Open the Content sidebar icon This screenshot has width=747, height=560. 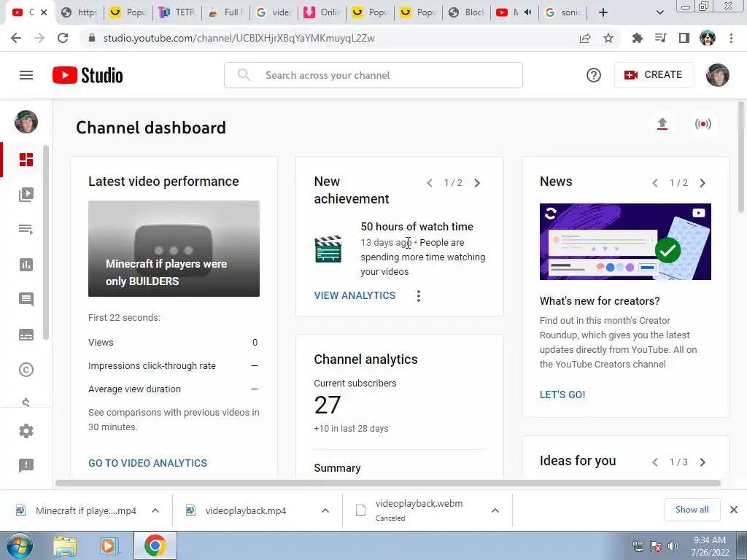pyautogui.click(x=26, y=194)
